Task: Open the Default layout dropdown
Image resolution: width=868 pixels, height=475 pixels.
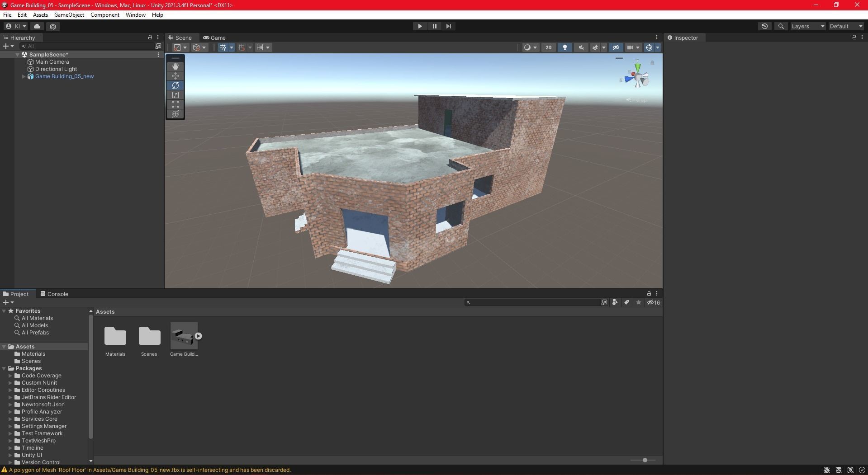Action: point(846,26)
